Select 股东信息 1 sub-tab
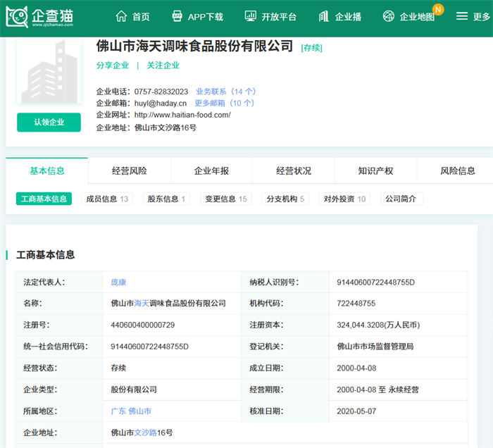 (166, 199)
